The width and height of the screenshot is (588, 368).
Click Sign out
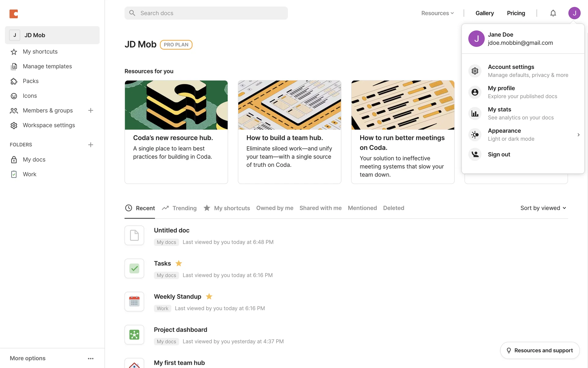pos(499,154)
